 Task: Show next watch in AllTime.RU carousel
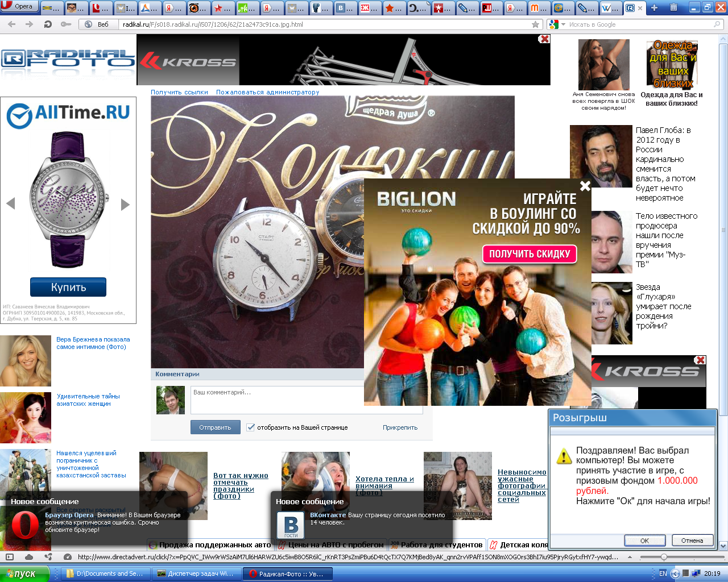(126, 204)
